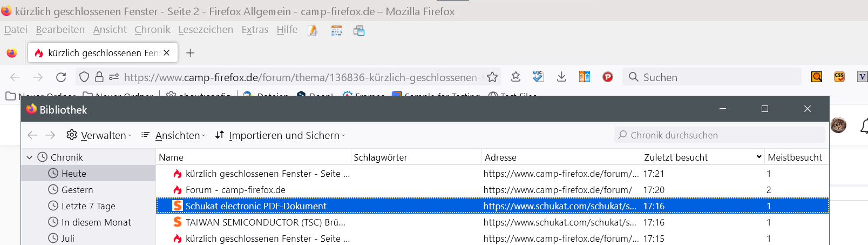Click the padlock site security icon
This screenshot has height=245, width=868.
(99, 77)
